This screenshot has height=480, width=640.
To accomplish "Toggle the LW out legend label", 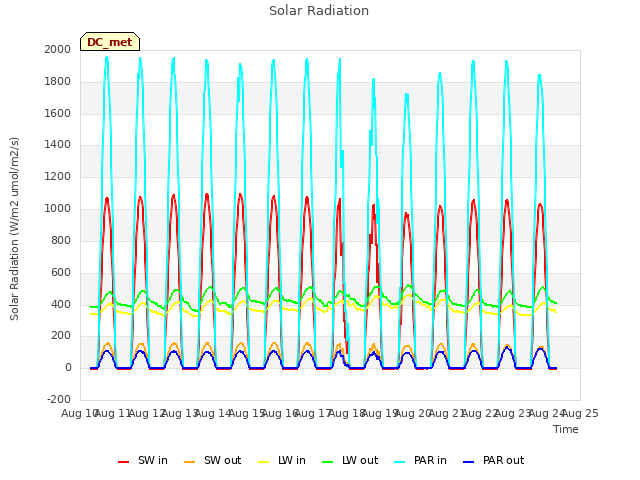I will (x=360, y=460).
